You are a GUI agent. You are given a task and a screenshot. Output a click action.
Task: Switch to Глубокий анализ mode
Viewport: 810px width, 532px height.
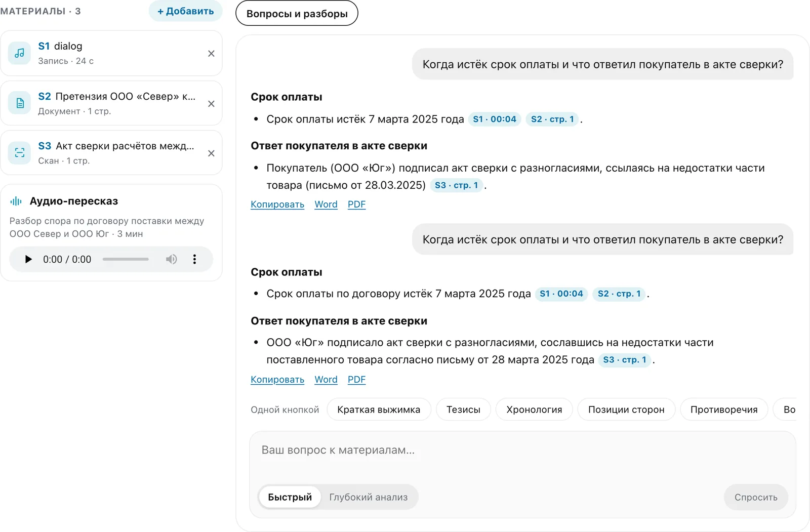point(369,497)
